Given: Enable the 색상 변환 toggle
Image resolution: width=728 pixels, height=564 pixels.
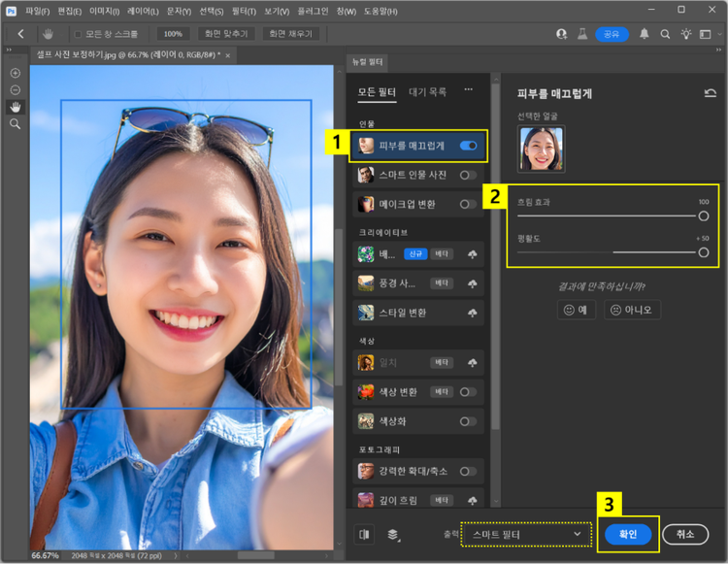Looking at the screenshot, I should (x=468, y=392).
